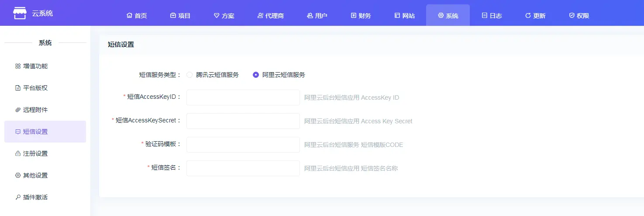Image resolution: width=644 pixels, height=216 pixels.
Task: Click the paperclip icon beside 远程附件
Action: click(x=18, y=110)
